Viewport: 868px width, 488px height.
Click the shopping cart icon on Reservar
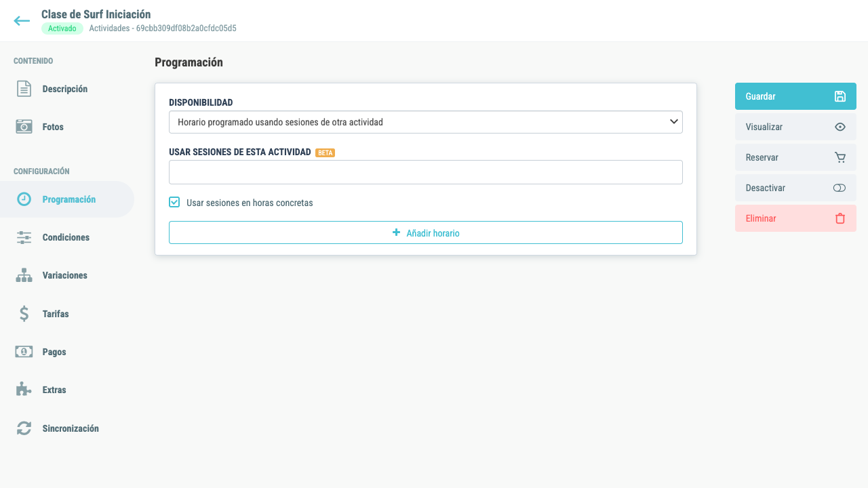(x=840, y=157)
